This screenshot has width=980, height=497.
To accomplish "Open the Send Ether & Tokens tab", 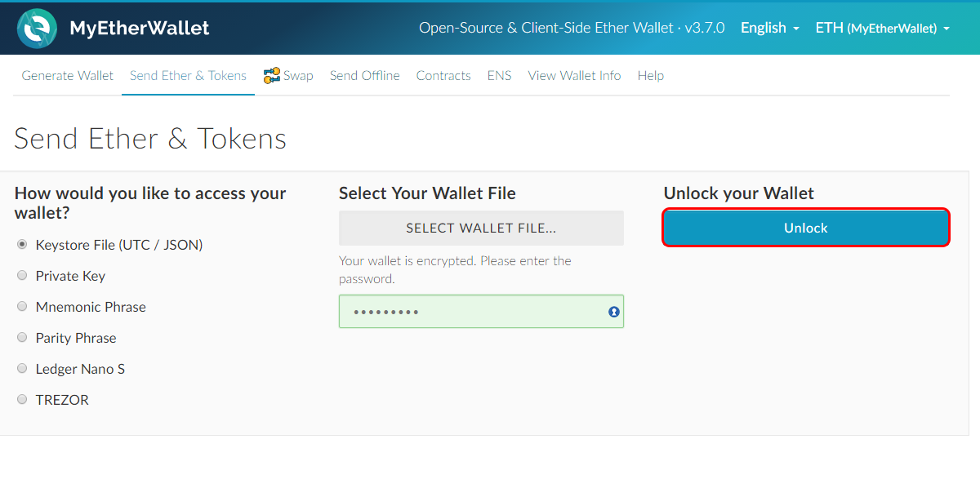I will point(188,75).
